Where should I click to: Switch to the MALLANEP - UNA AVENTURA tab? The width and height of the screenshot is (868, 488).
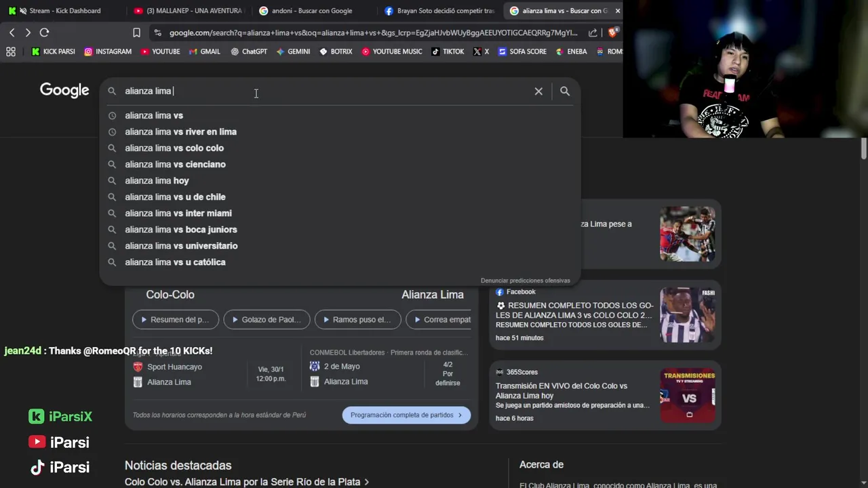pyautogui.click(x=190, y=11)
